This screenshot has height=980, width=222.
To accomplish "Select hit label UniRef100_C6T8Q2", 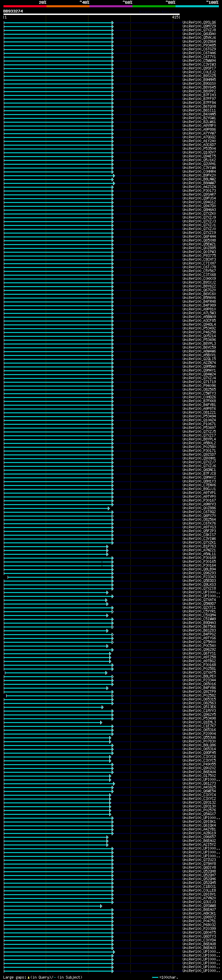I will 199,512.
